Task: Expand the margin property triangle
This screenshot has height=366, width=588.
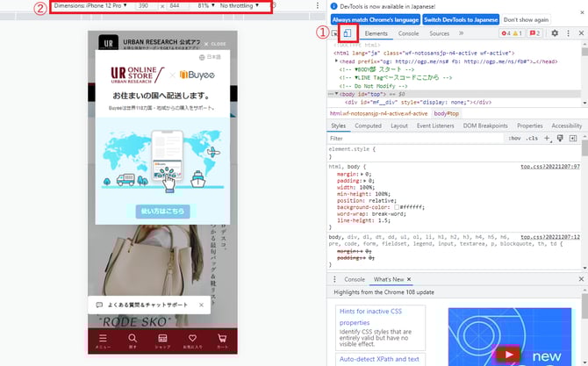Action: tap(362, 175)
